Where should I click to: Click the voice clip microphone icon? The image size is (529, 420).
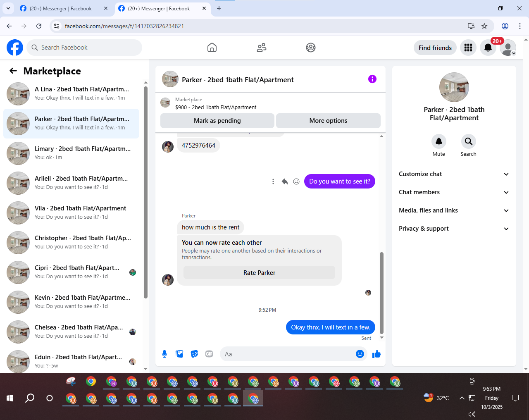click(x=164, y=354)
